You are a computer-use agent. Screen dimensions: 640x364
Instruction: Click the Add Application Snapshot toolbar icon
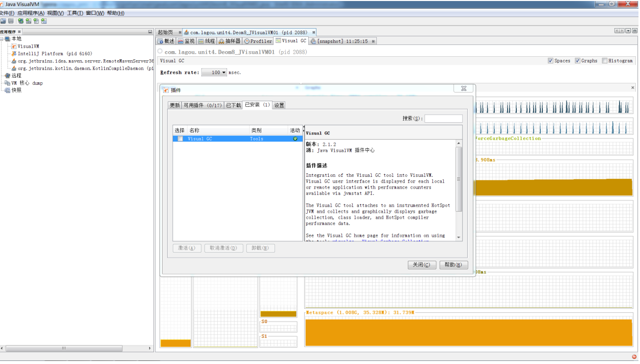[44, 21]
